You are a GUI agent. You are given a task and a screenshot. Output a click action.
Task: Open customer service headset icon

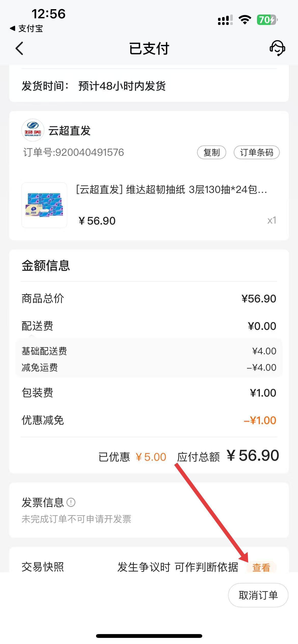277,48
